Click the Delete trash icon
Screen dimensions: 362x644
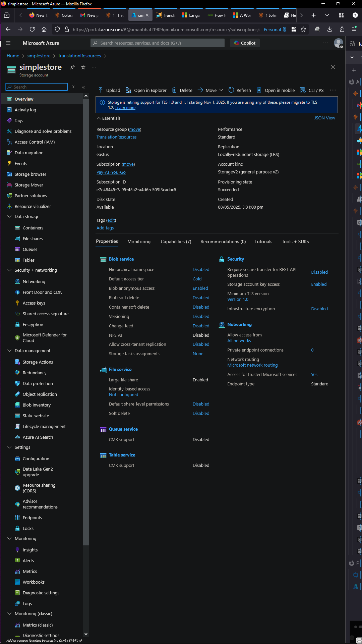[174, 90]
